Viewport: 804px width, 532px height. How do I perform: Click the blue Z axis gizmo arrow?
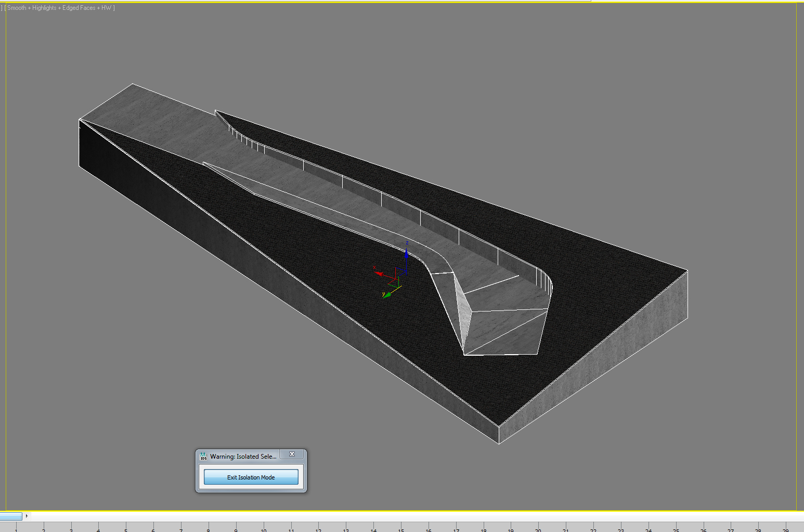point(407,254)
